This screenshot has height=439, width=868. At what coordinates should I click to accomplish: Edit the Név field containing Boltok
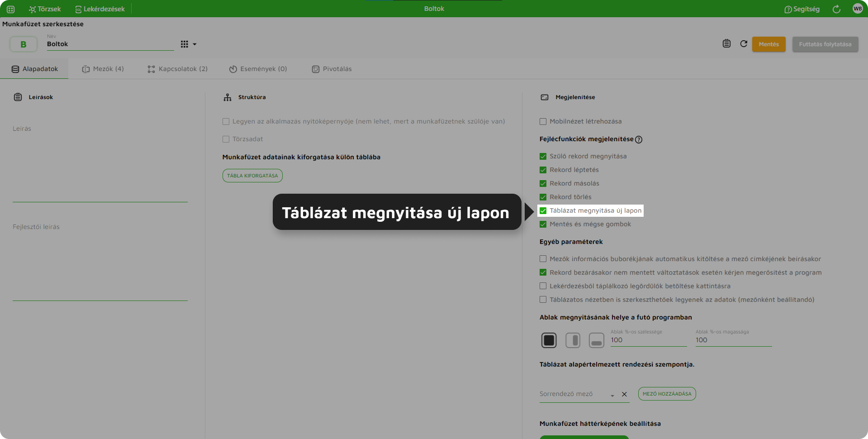[x=110, y=44]
